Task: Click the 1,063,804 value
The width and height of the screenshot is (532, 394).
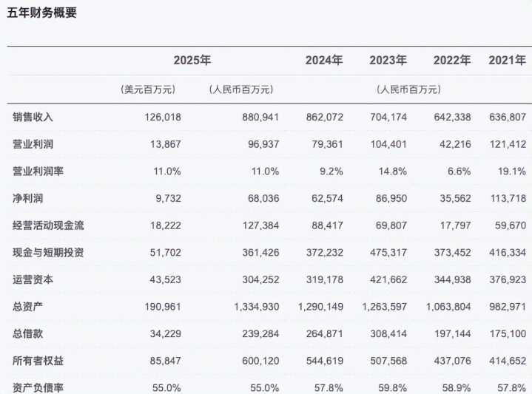Action: pos(448,307)
